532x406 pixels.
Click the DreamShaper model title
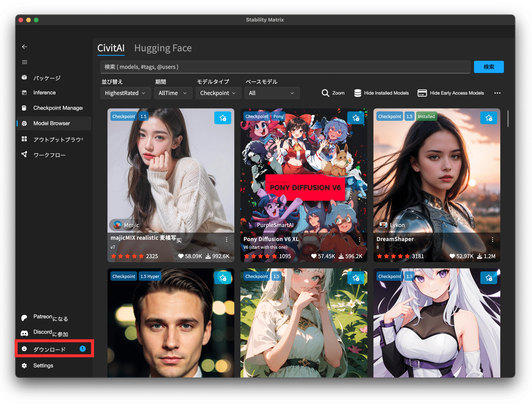click(395, 239)
